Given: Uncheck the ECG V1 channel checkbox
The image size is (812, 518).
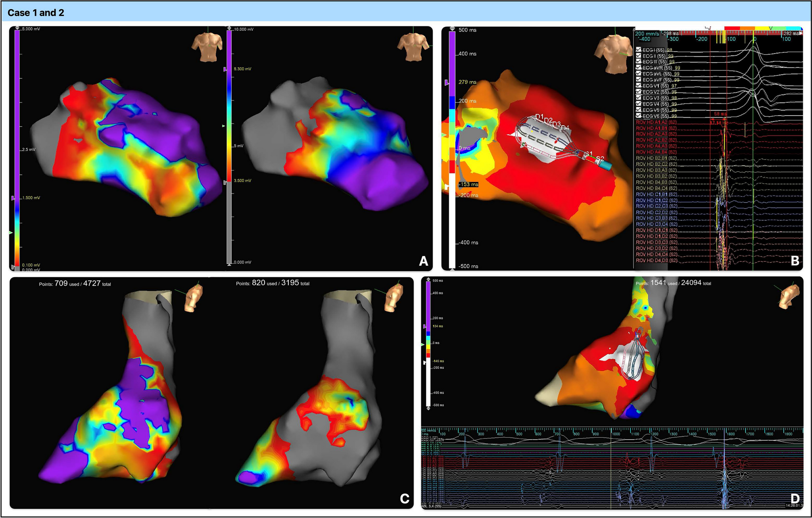Looking at the screenshot, I should [638, 86].
